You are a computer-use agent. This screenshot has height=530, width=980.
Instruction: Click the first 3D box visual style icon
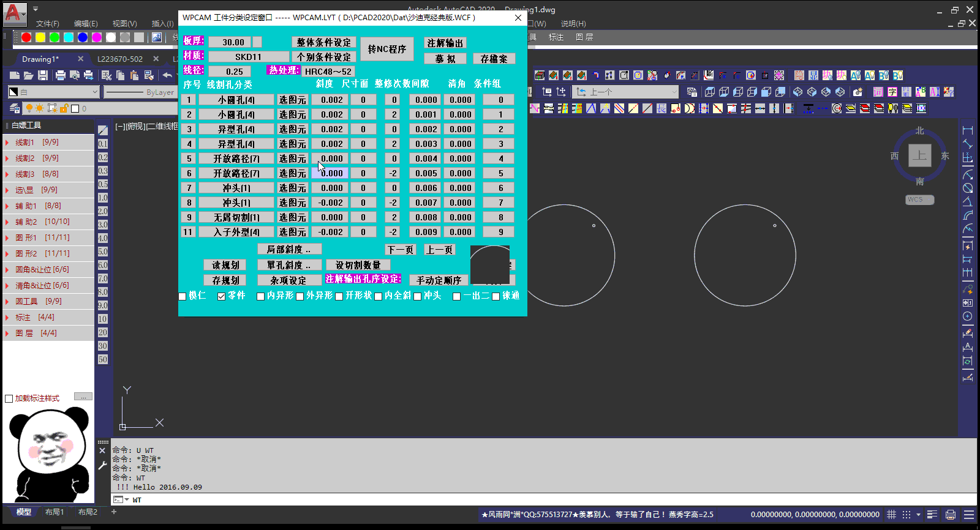pos(710,92)
